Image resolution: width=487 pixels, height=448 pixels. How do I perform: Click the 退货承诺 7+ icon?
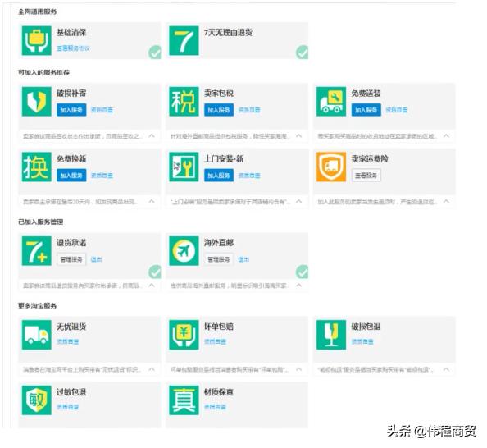pyautogui.click(x=37, y=251)
